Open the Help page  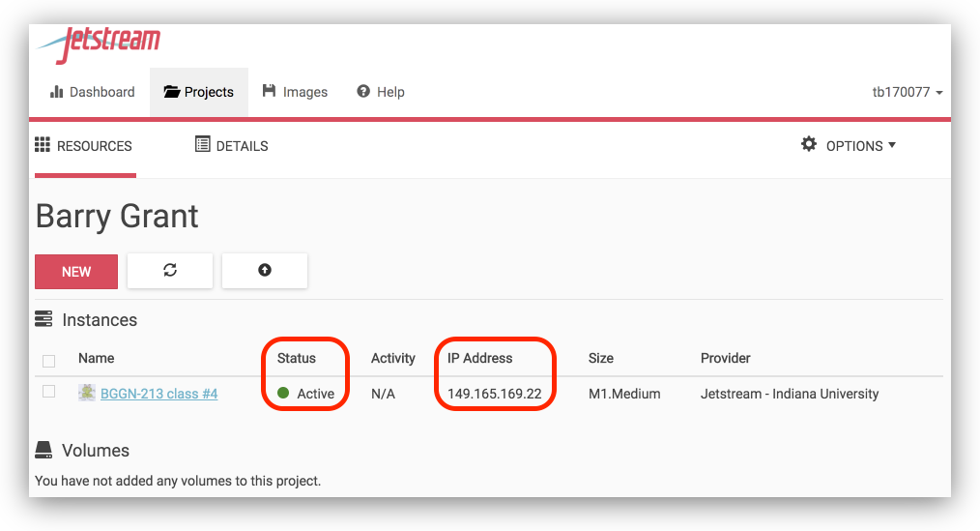(x=381, y=92)
